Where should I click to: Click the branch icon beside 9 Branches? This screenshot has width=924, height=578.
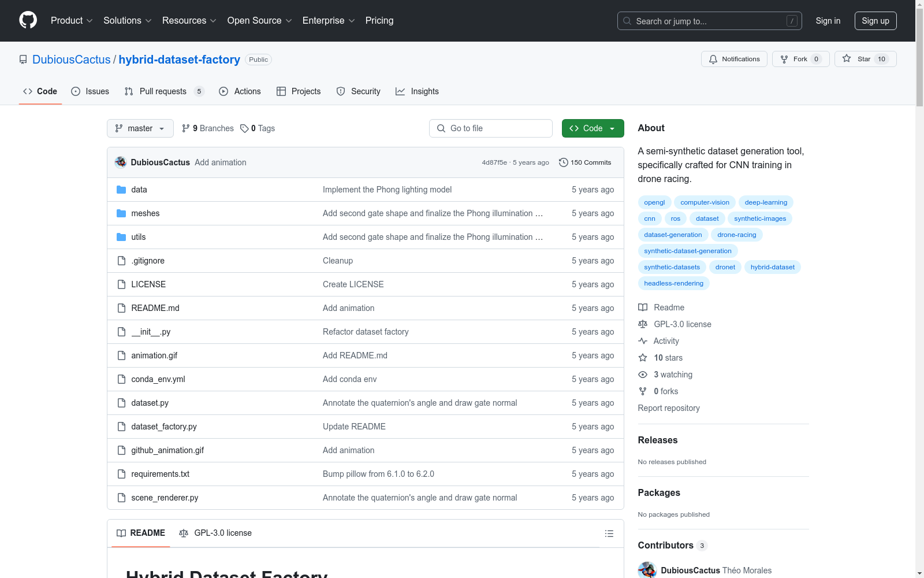point(186,128)
